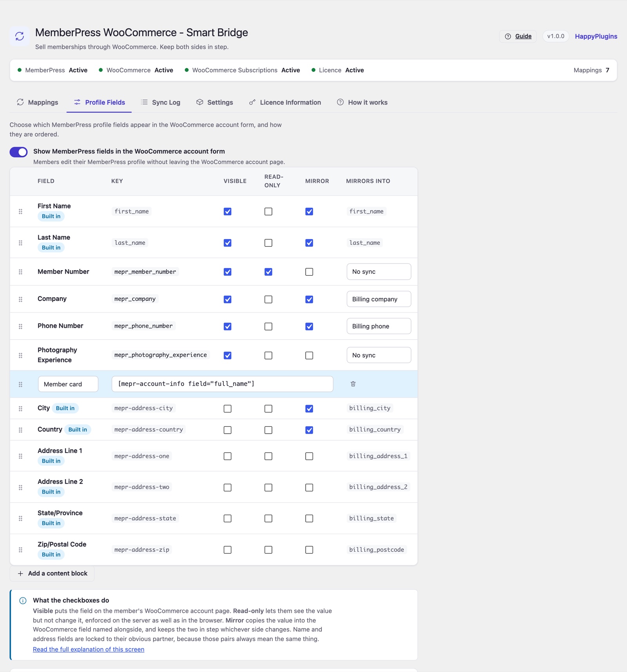
Task: Enable Mirror for Member Number
Action: click(309, 272)
